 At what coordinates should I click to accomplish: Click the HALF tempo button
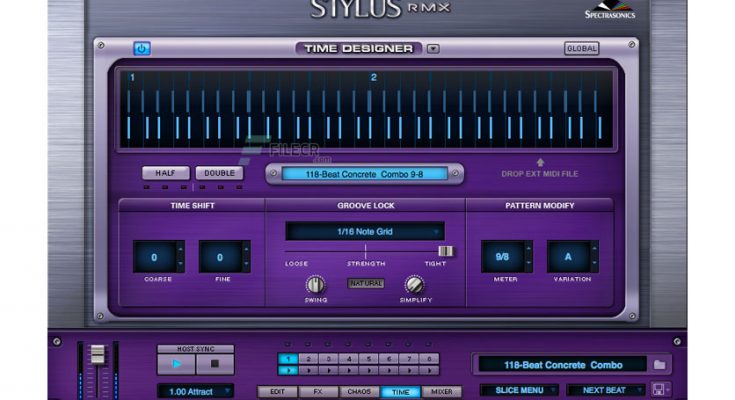point(165,173)
